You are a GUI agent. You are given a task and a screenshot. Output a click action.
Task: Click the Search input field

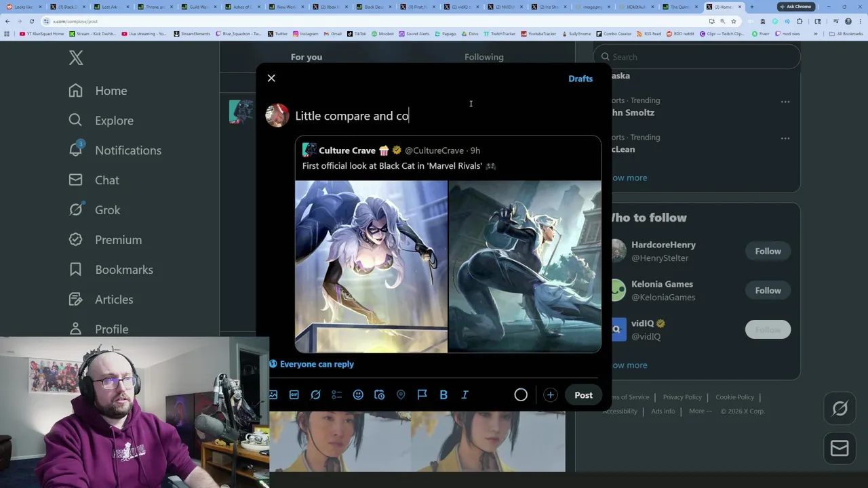coord(697,57)
